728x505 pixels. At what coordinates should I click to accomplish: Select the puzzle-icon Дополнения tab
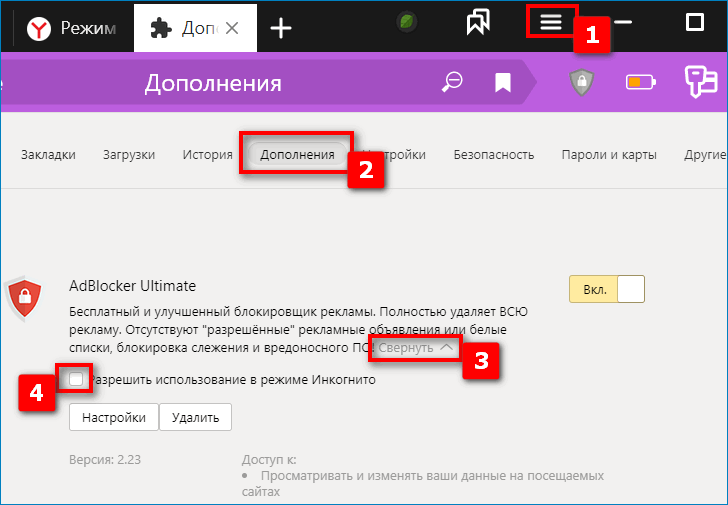pos(195,28)
